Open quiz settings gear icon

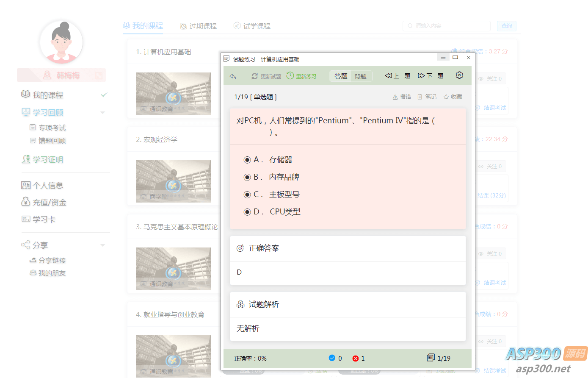point(459,75)
